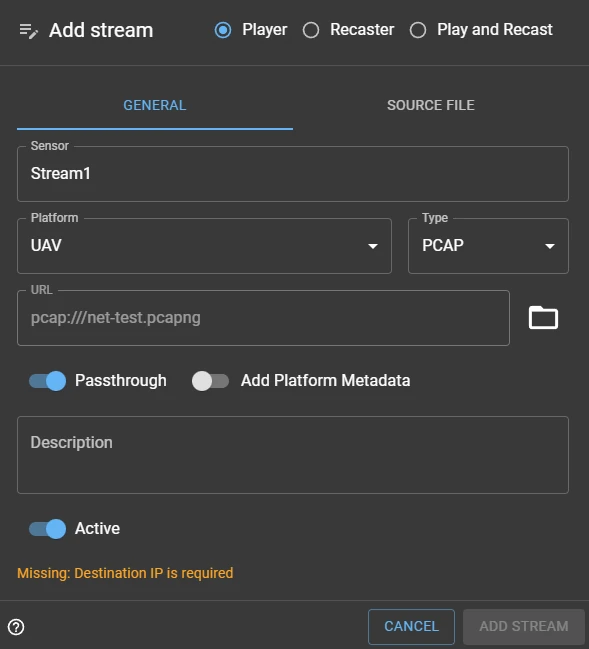Disable the Passthrough toggle
589x649 pixels.
[48, 381]
